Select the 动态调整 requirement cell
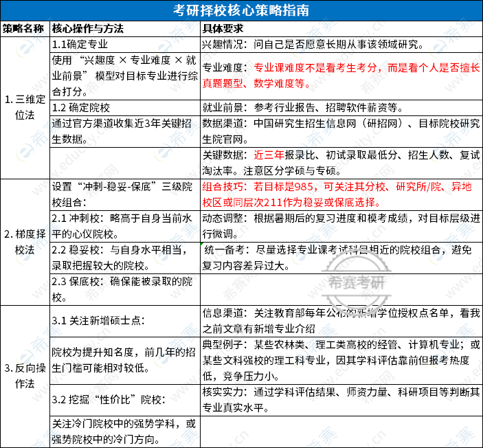The image size is (483, 448). point(341,225)
